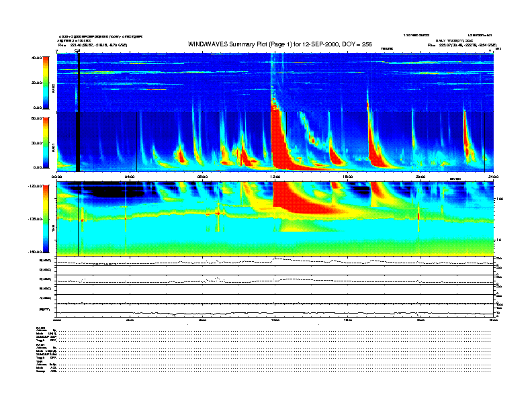Viewport: 532px width, 411px height.
Task: Click the 40.00 label on RAD2 scale
Action: pyautogui.click(x=36, y=58)
